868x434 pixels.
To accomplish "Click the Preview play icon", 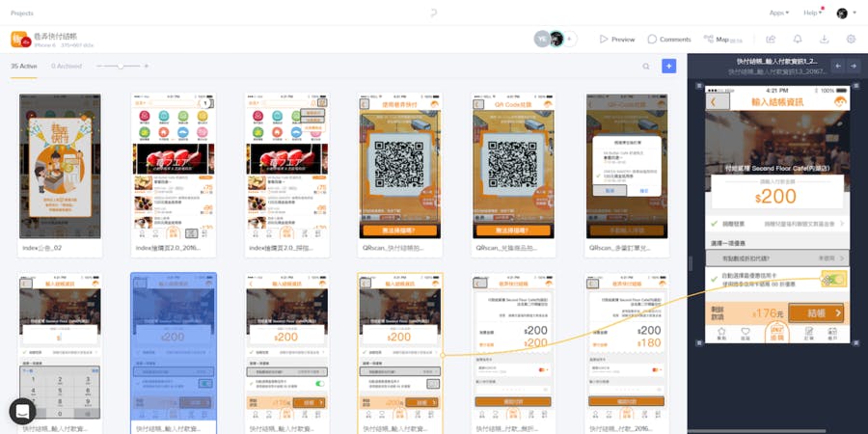I will (x=604, y=40).
